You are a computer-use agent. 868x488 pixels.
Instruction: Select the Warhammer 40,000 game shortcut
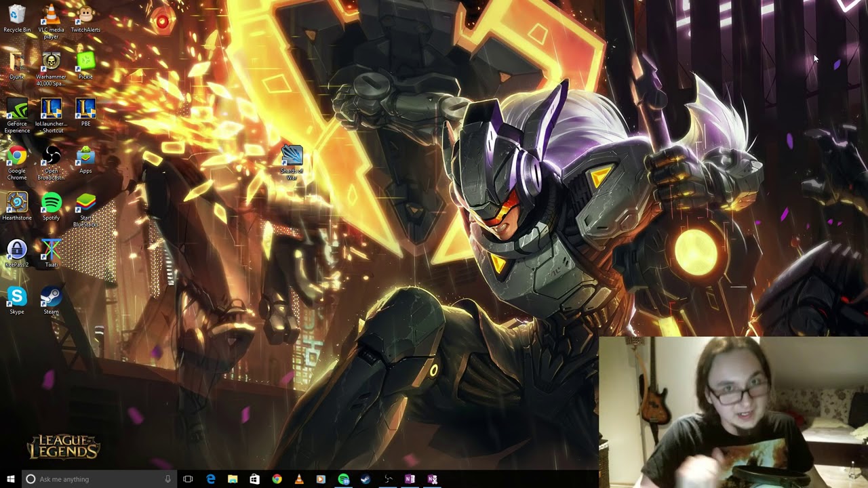pyautogui.click(x=51, y=68)
